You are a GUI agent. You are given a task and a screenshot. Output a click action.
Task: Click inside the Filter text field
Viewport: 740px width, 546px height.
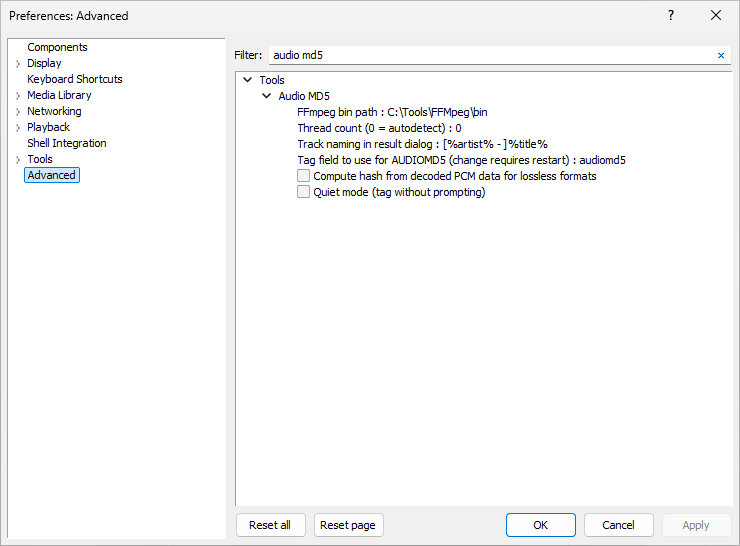[490, 56]
